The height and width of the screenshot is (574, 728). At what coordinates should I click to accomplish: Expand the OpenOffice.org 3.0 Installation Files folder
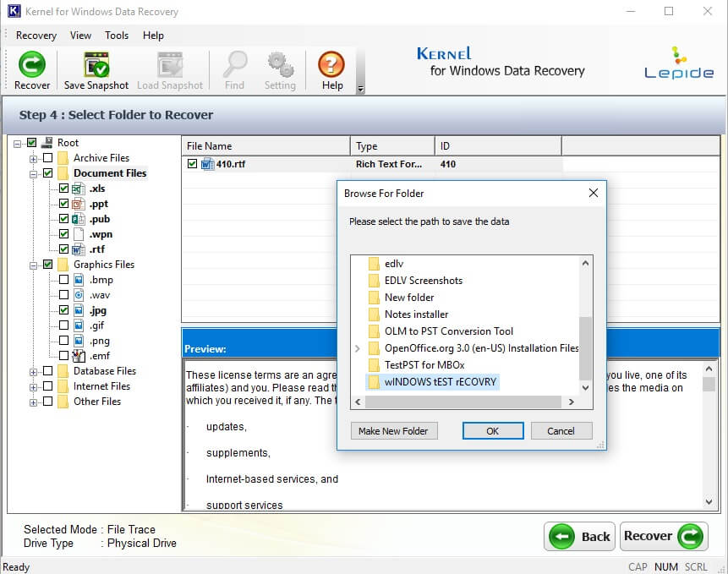pos(358,348)
